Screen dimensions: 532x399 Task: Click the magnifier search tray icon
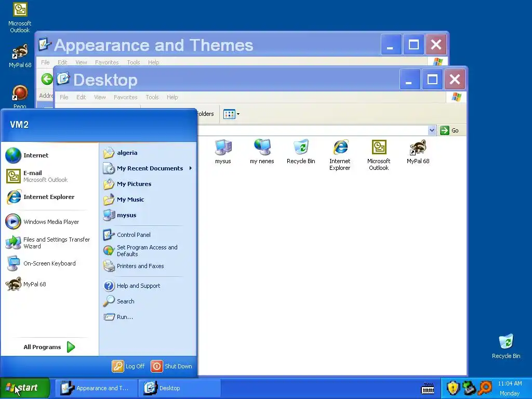point(486,388)
